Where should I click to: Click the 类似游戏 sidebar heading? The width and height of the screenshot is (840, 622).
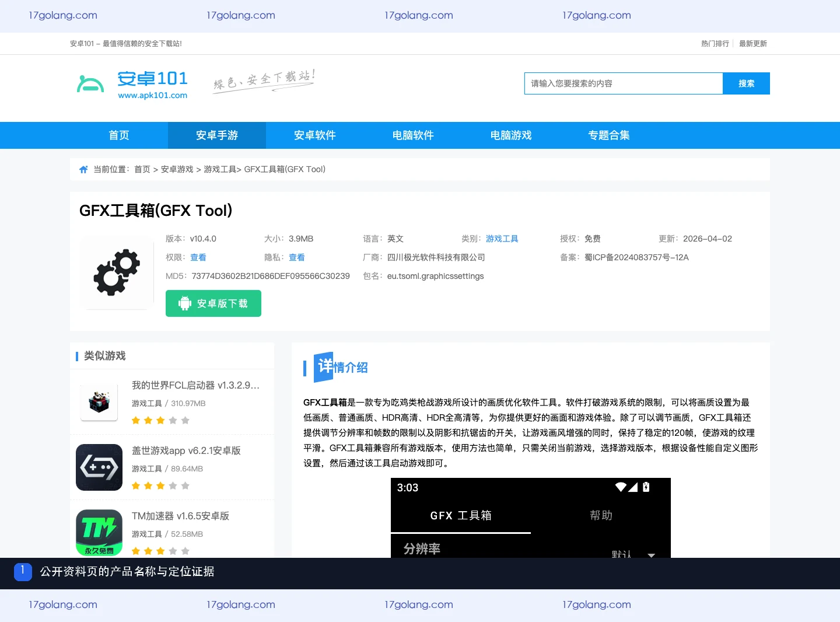[105, 356]
